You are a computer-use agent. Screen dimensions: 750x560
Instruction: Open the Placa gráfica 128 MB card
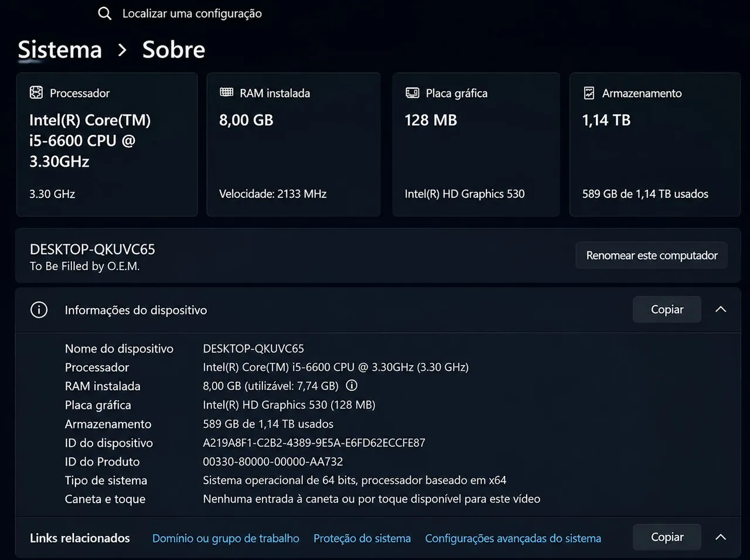[x=476, y=145]
